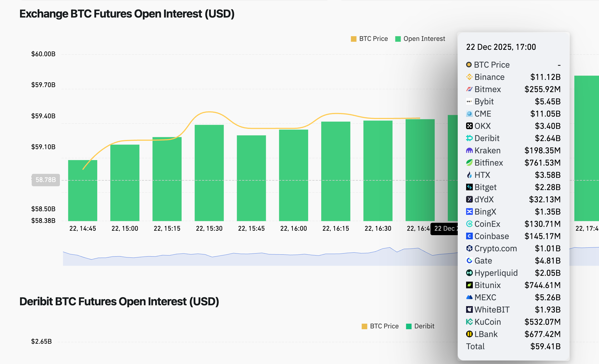Click the LBank yellow icon
This screenshot has height=364, width=599.
tap(469, 334)
